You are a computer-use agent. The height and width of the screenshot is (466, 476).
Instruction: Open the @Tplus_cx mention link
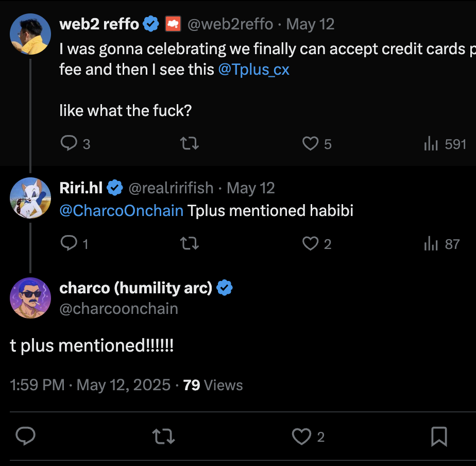click(254, 70)
